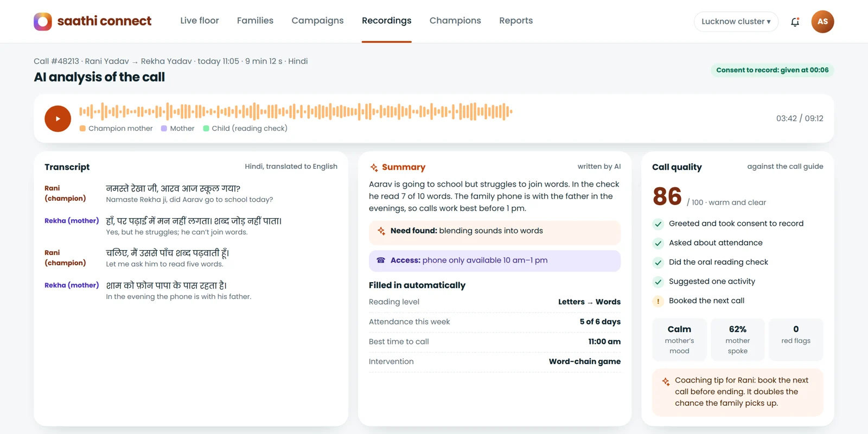Click the check beside oral reading check
Viewport: 868px width, 434px height.
(658, 263)
